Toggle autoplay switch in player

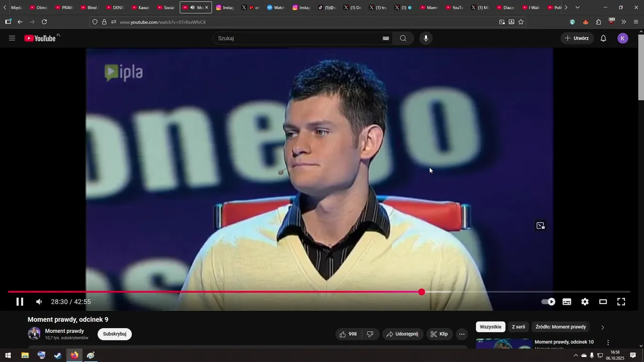[548, 302]
